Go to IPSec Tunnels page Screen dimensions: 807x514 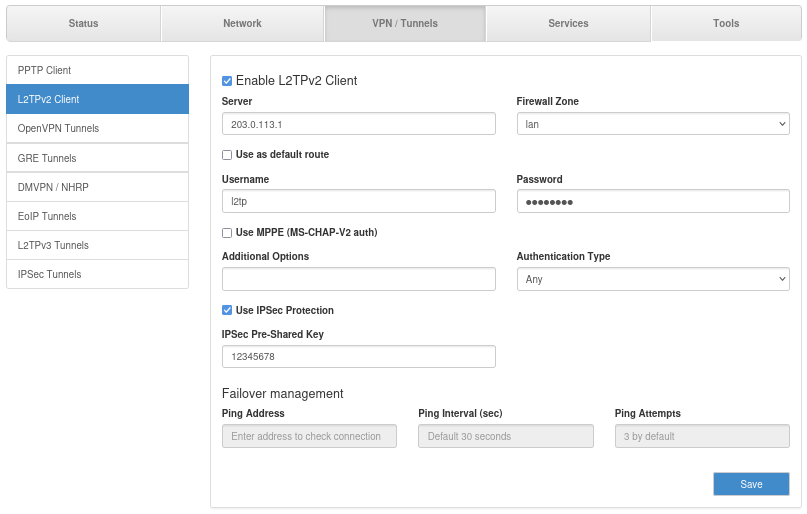tap(97, 274)
